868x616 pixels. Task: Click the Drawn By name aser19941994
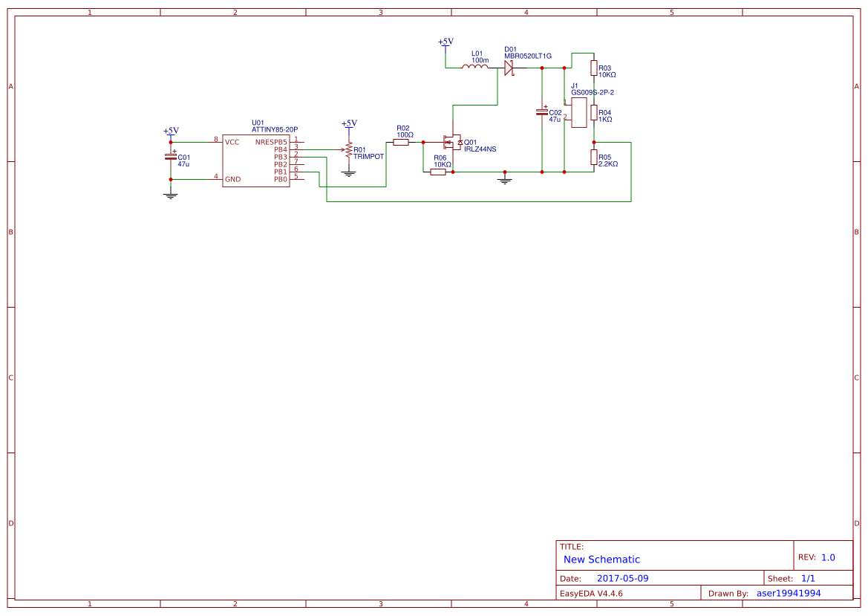tap(789, 593)
